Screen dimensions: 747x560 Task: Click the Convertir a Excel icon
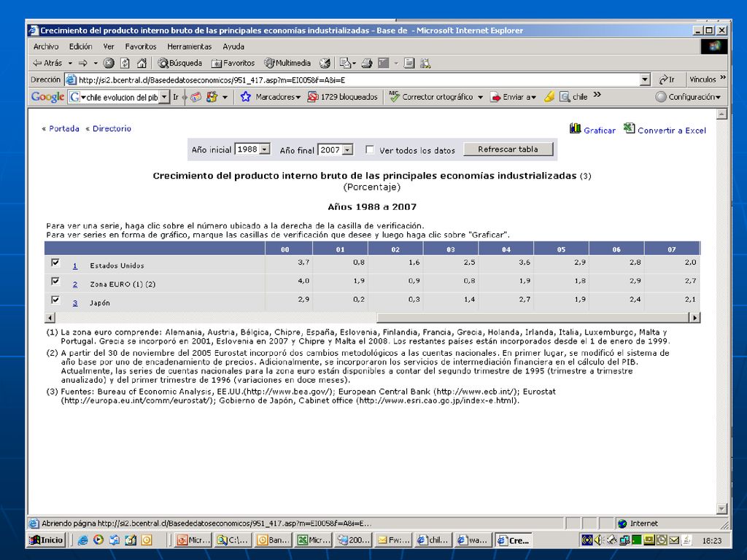[630, 128]
